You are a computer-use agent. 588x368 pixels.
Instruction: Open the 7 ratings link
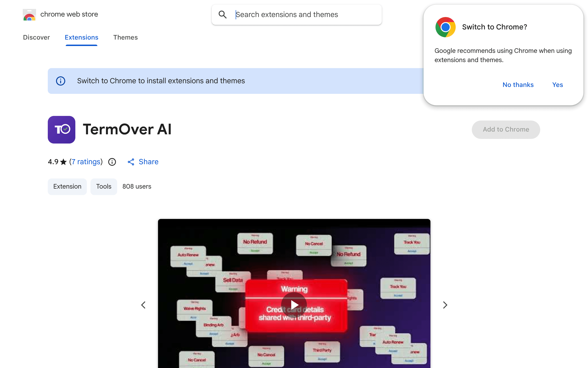pos(86,162)
